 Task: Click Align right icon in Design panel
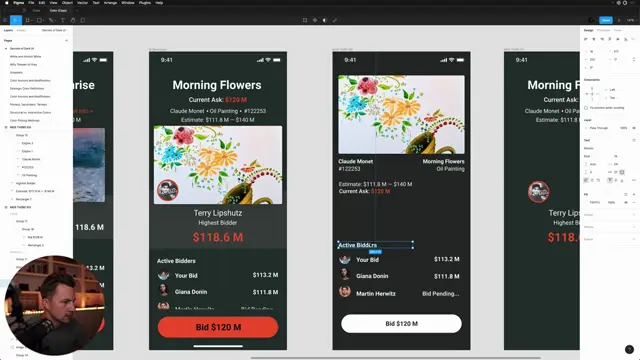[602, 39]
